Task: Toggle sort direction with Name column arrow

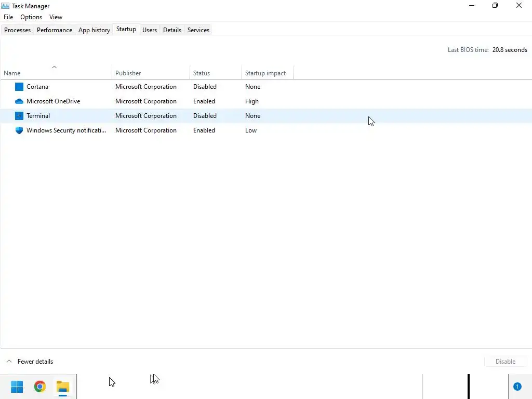Action: click(54, 67)
